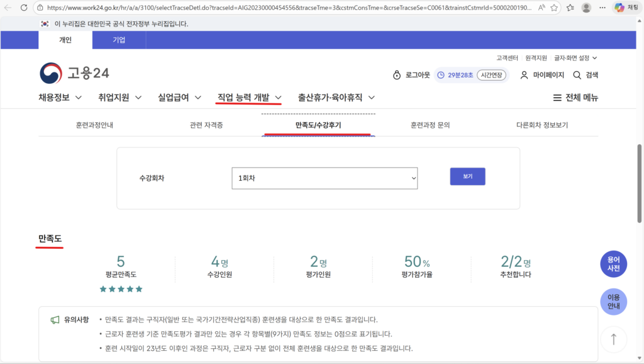Click the scroll-to-top arrow button
The image size is (644, 364).
pos(613,339)
